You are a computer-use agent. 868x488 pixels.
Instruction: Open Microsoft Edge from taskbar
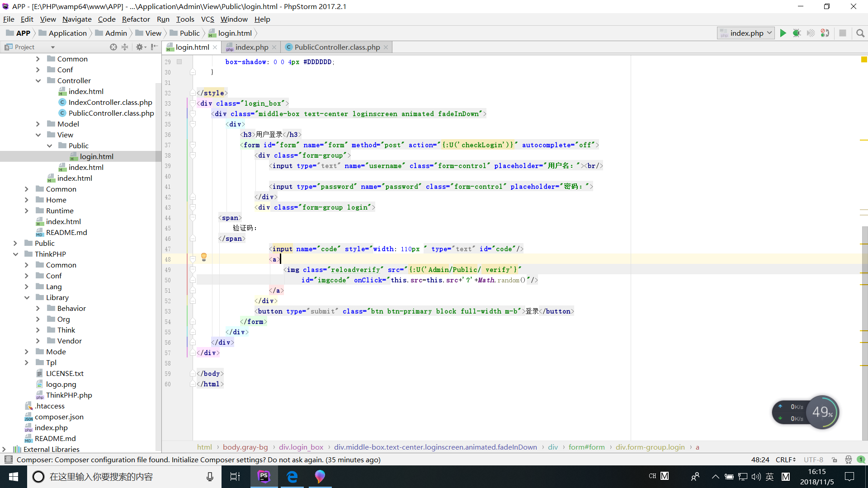pos(292,477)
